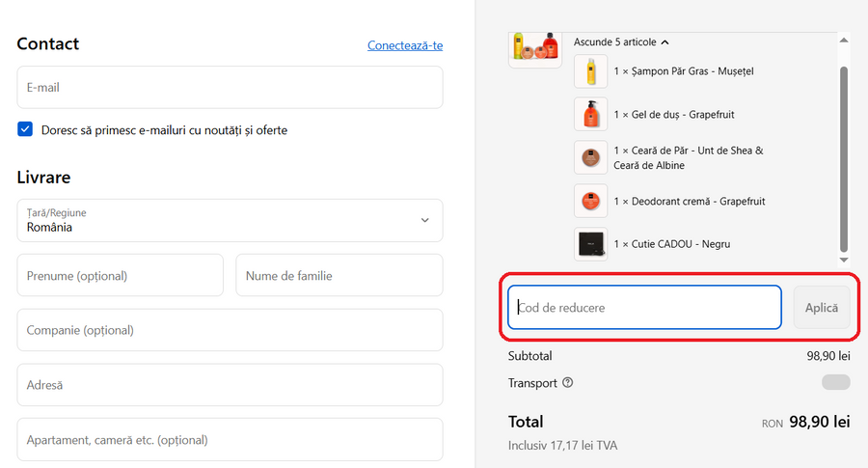Click the Deodorant cremă Grapefruit image
The height and width of the screenshot is (468, 868).
tap(590, 201)
